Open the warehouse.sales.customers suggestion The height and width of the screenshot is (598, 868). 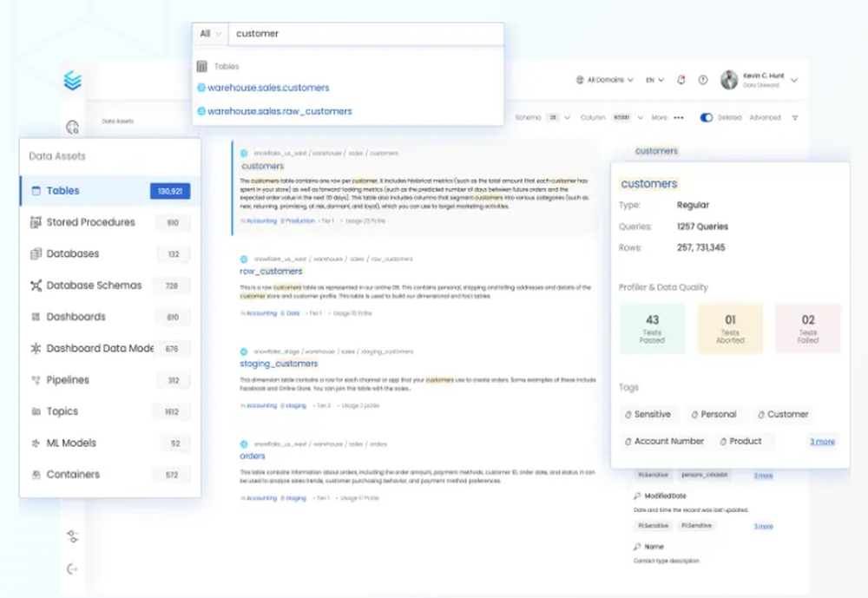pyautogui.click(x=268, y=88)
